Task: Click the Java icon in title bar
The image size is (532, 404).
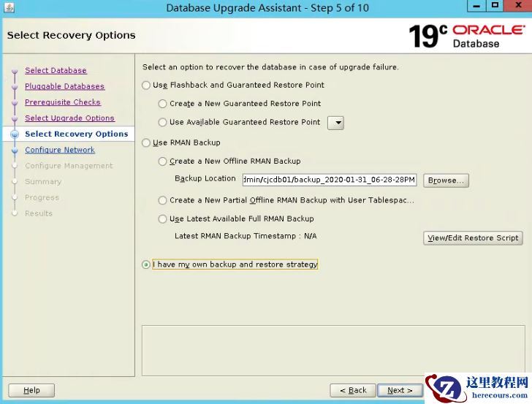Action: (x=9, y=7)
